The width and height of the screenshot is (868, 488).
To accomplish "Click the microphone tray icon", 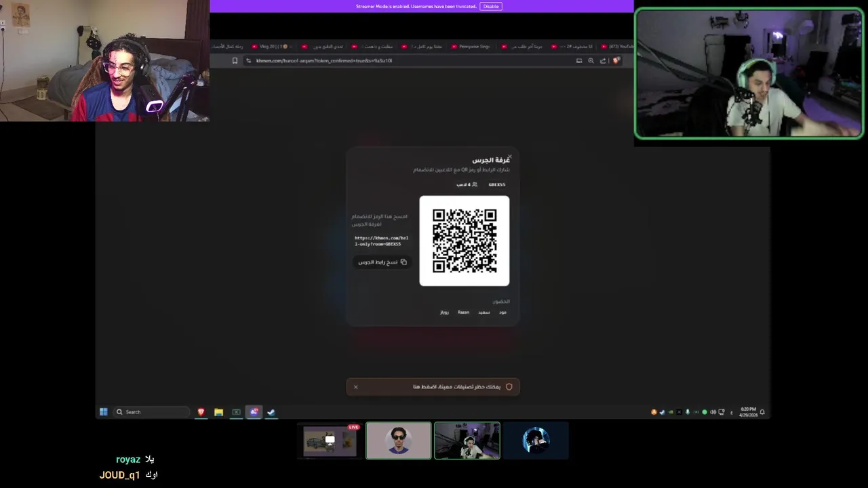I will [687, 412].
